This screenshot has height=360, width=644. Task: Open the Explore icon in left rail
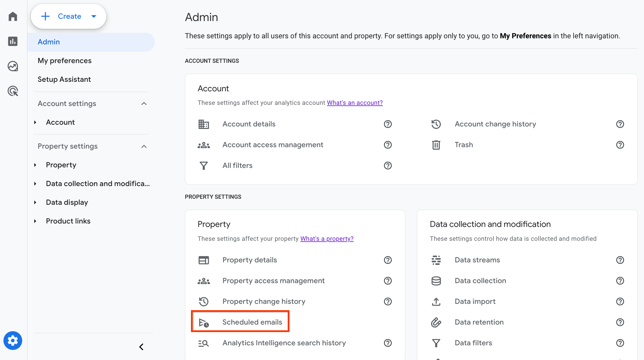13,66
